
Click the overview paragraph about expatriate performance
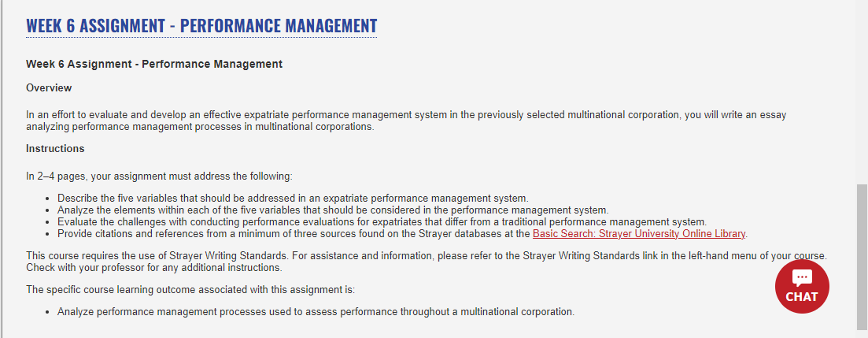click(x=406, y=121)
